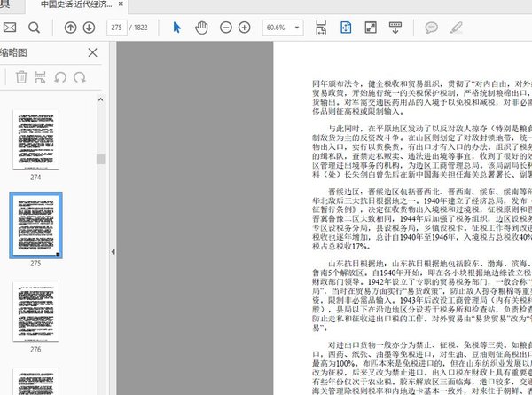Go to the next page
532x395 pixels.
click(x=91, y=28)
